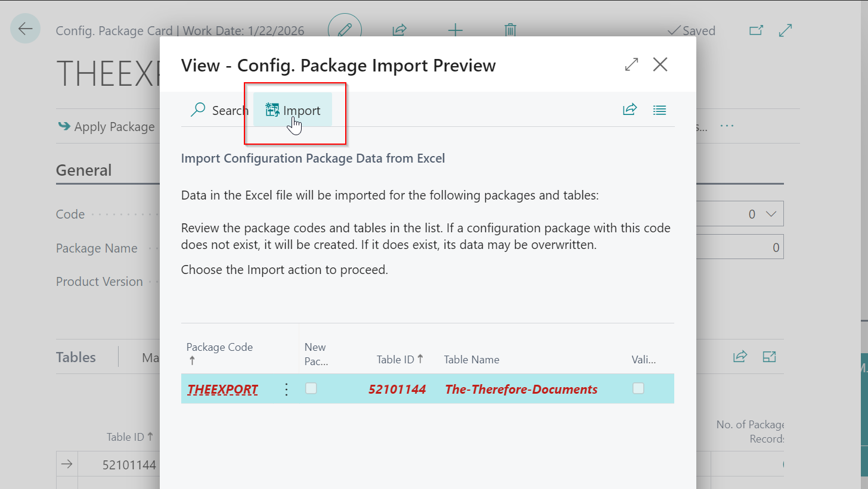Select the THEEXPORT package code link

click(x=222, y=390)
